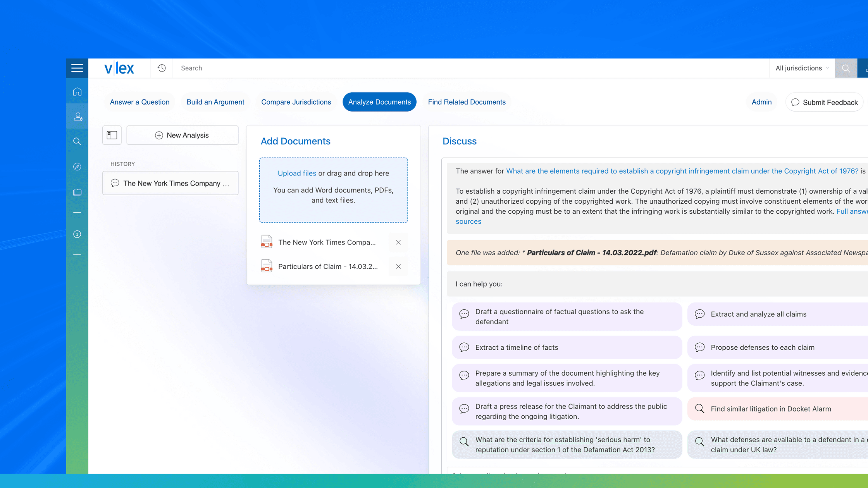Screen dimensions: 868x488
Task: Open the Full answer link
Action: (852, 211)
